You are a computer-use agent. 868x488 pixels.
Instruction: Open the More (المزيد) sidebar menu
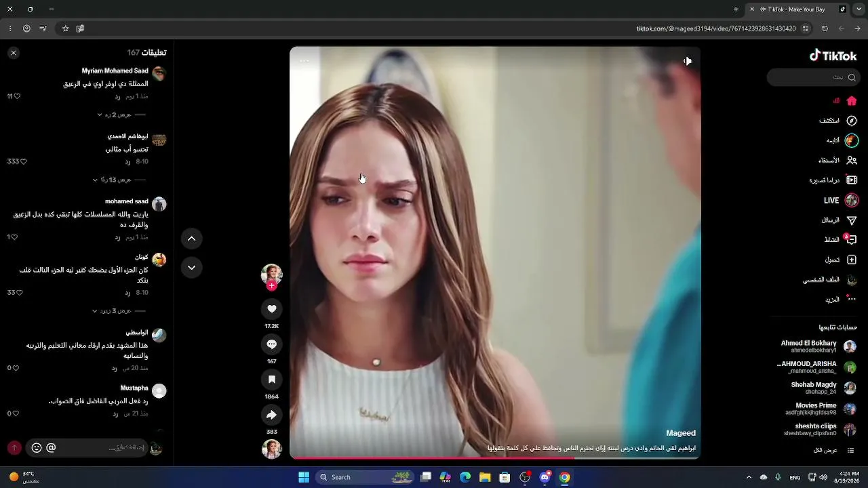pos(840,299)
